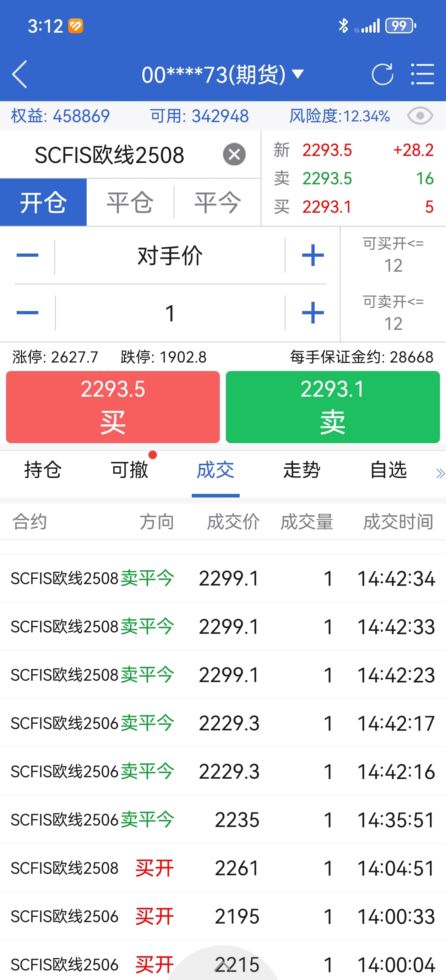Tap the 风险度:12.34% indicator
This screenshot has height=980, width=446.
[x=339, y=116]
